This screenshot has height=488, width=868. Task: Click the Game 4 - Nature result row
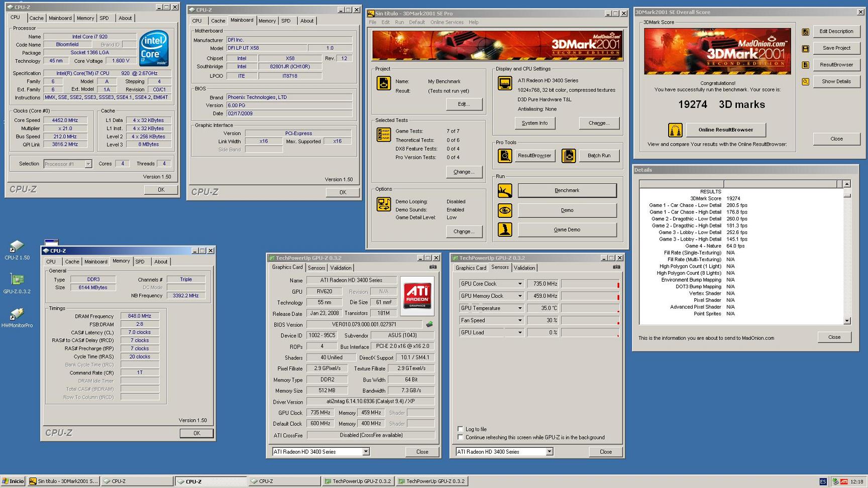715,246
